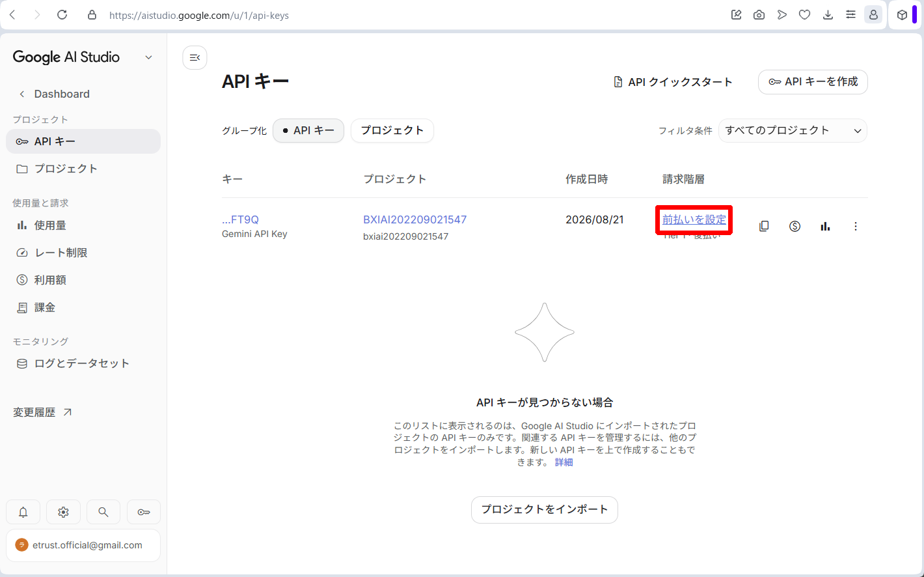Open the ...FT9Q key link

(x=240, y=219)
